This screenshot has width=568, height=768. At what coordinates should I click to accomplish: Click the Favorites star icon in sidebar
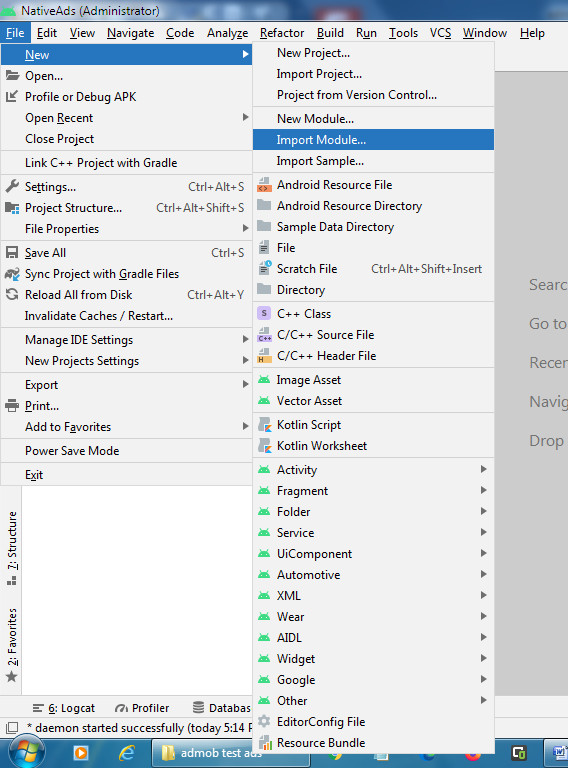tap(12, 677)
